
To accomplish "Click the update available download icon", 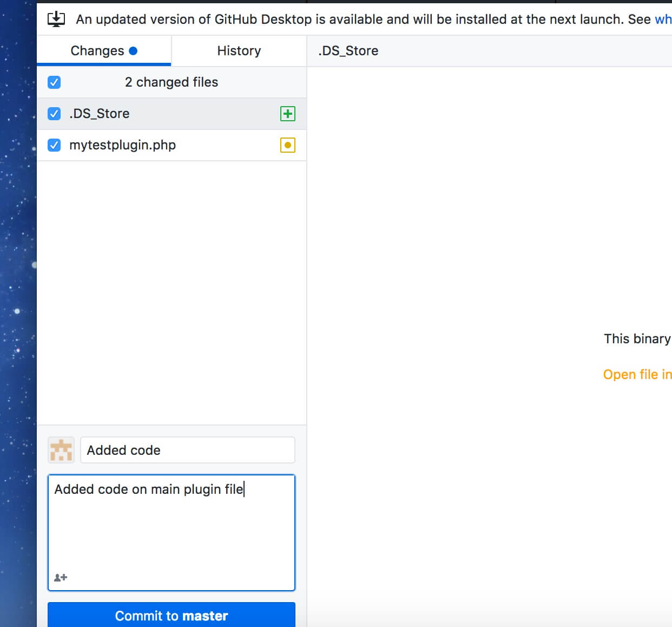I will click(x=56, y=19).
